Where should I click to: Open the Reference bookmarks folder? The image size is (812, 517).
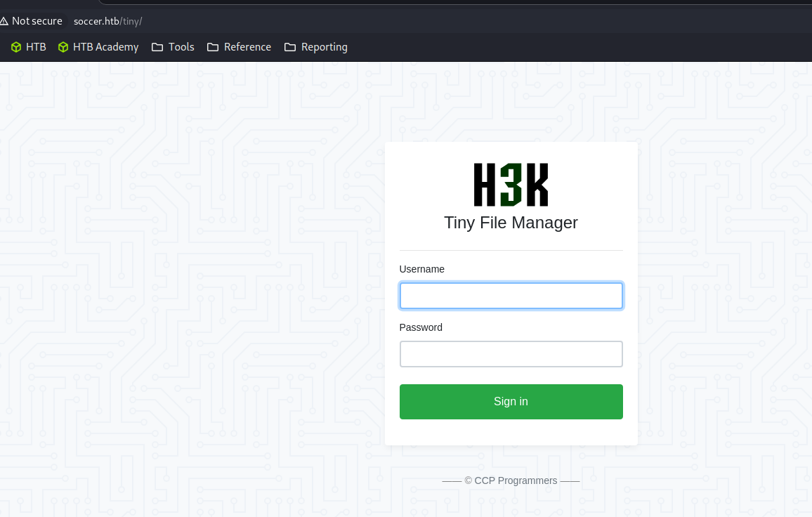[240, 47]
